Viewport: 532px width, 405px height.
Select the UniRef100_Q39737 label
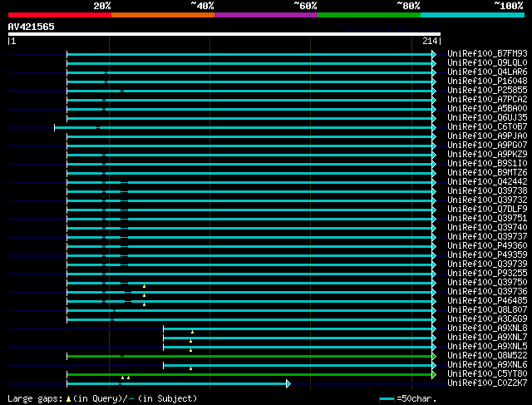click(x=487, y=237)
